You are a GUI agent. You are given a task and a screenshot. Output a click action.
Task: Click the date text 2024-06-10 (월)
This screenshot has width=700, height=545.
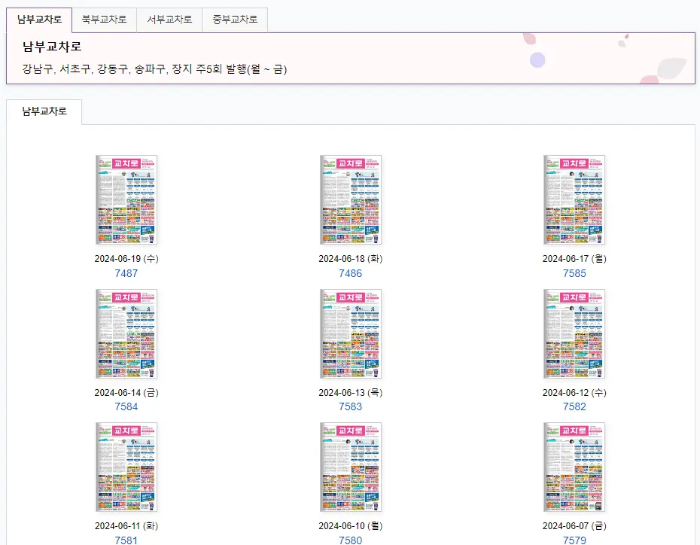point(350,526)
